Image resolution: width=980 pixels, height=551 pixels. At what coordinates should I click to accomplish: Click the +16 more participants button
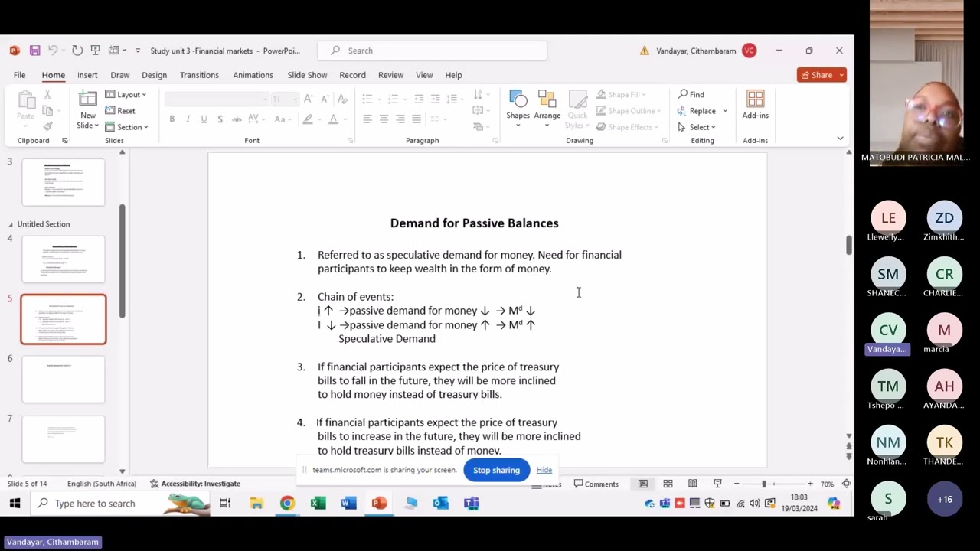(945, 499)
